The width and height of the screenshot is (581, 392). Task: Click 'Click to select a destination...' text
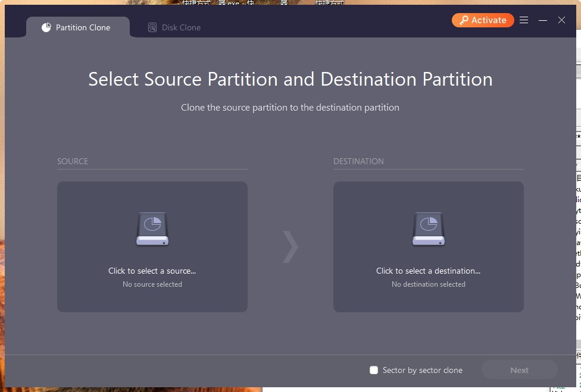[429, 271]
